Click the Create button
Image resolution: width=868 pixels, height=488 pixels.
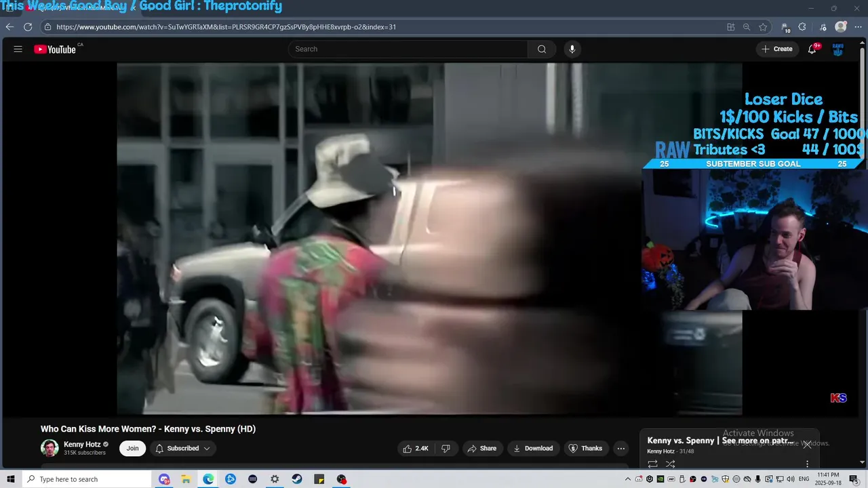tap(777, 49)
